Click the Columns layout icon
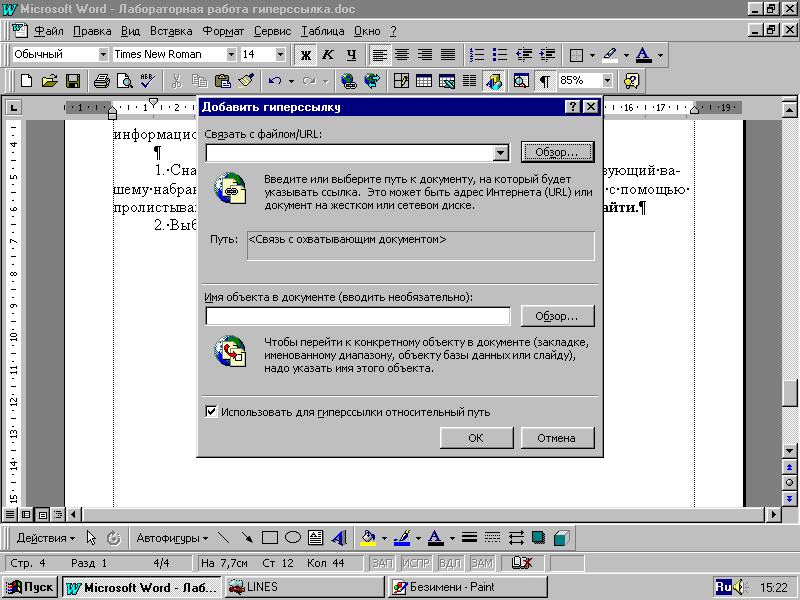Image resolution: width=800 pixels, height=600 pixels. click(x=469, y=81)
